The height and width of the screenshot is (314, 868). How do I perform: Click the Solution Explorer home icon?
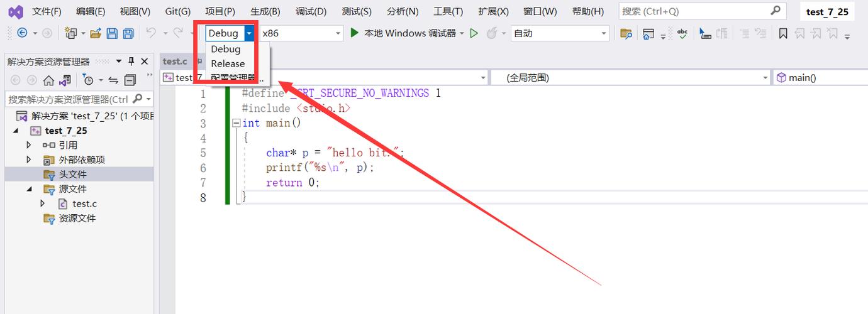[48, 80]
